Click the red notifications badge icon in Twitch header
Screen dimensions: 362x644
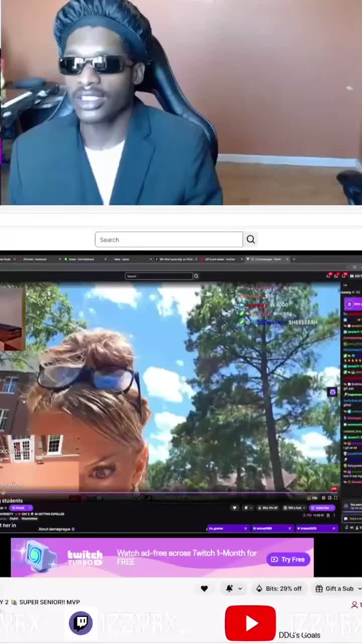tap(329, 276)
